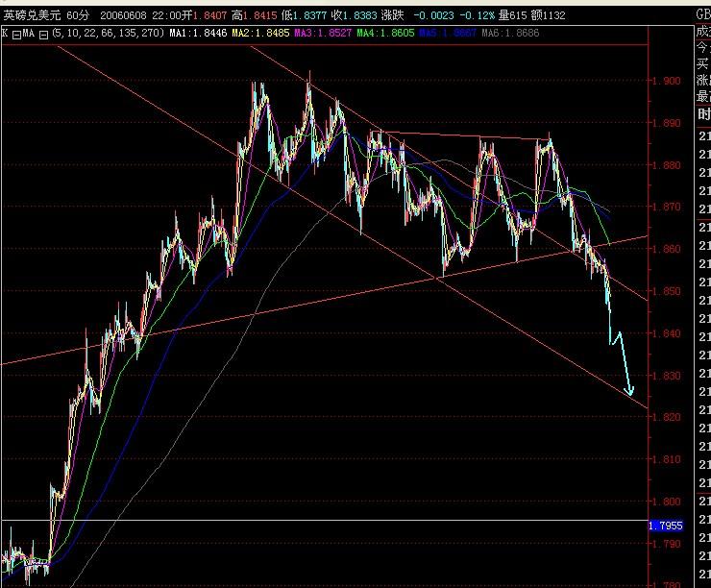Select the gray MA6:1.8686 legend value
The width and height of the screenshot is (711, 588).
510,33
